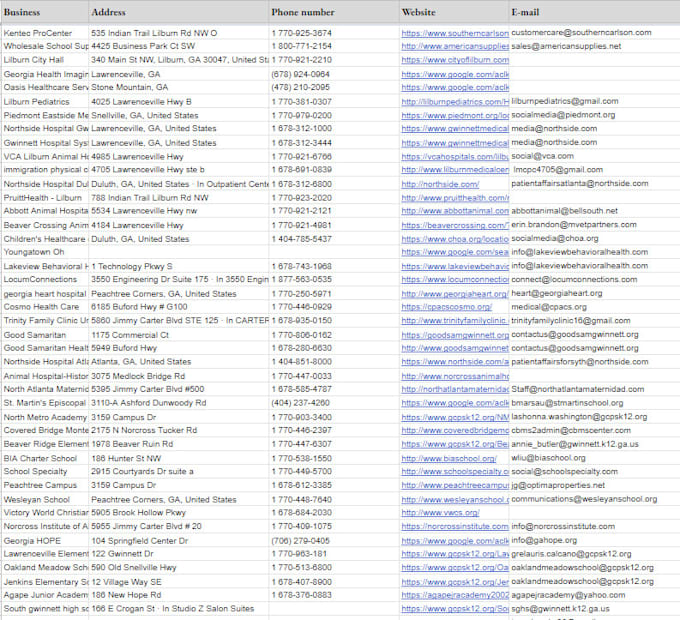680x620 pixels.
Task: Open the locumconnections website link
Action: [454, 279]
